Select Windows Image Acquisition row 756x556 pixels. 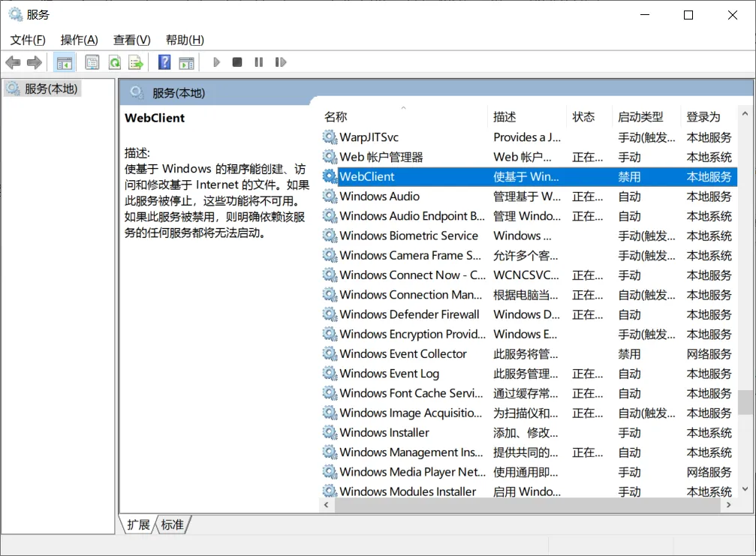pyautogui.click(x=529, y=413)
